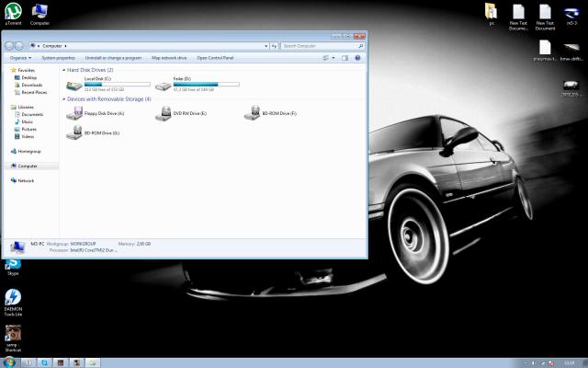Open the change view dropdown
The height and width of the screenshot is (368, 588).
333,57
